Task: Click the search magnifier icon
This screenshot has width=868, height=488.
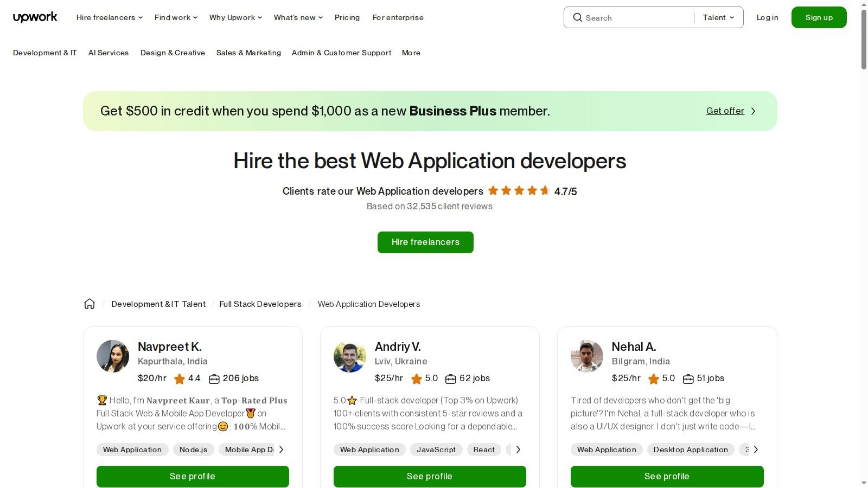Action: [x=578, y=17]
